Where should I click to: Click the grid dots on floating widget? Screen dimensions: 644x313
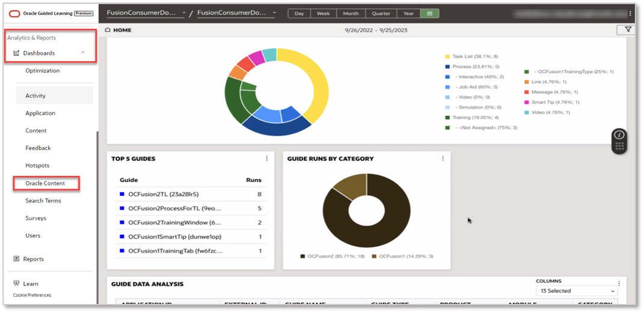[x=619, y=145]
